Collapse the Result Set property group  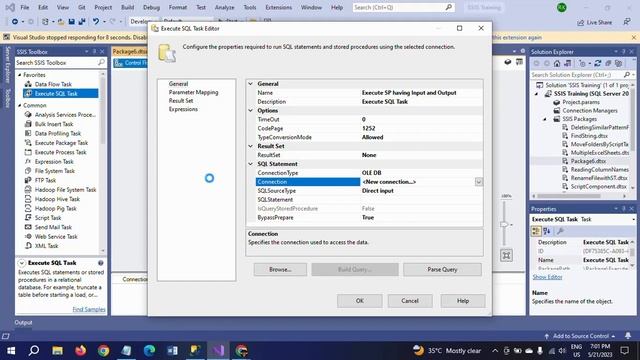(251, 146)
